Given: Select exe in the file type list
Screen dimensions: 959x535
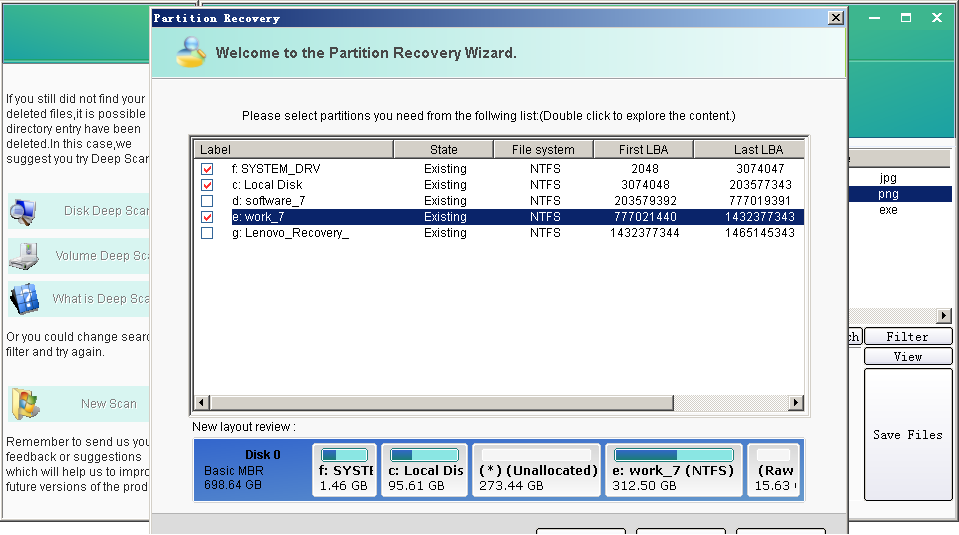Looking at the screenshot, I should (x=888, y=210).
